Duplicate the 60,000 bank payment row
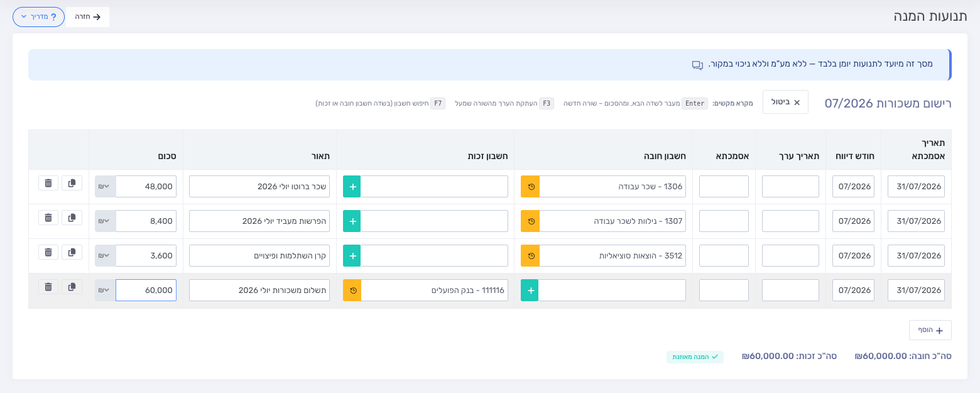Image resolution: width=980 pixels, height=393 pixels. pos(72,287)
